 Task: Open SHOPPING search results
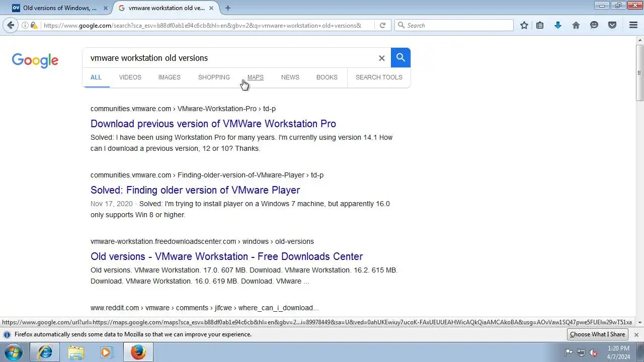tap(214, 77)
